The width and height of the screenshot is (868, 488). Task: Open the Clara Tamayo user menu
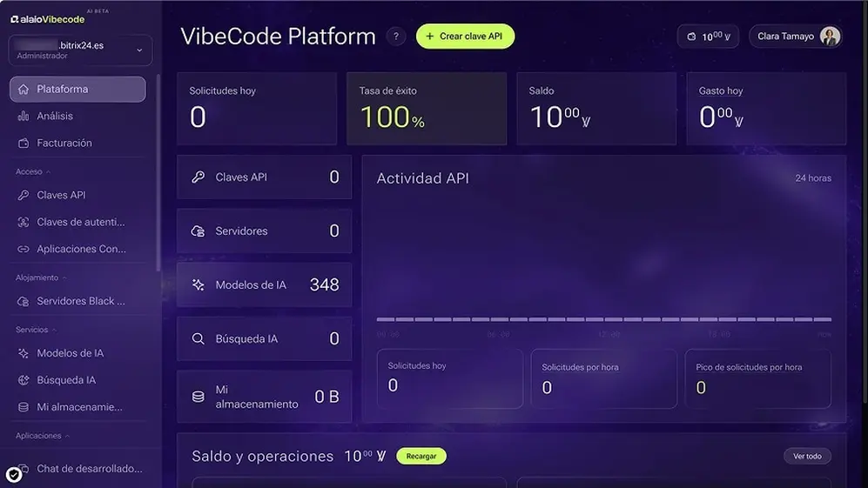(796, 37)
